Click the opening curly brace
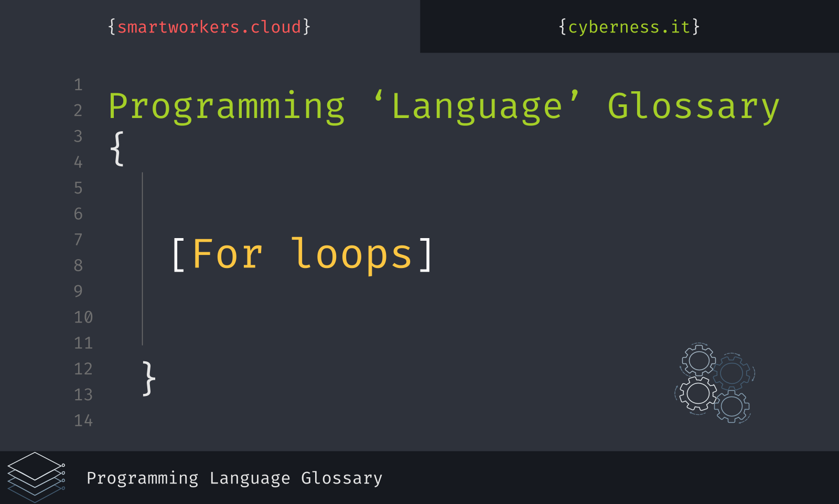The image size is (839, 504). 117,149
